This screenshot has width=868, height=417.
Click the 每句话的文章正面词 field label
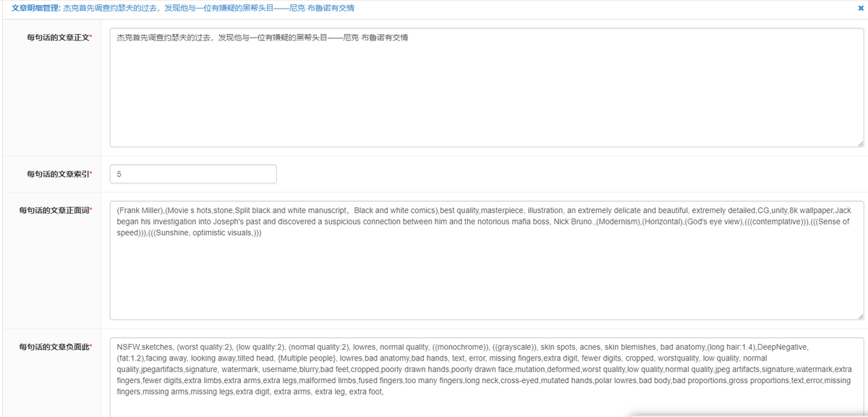(x=55, y=210)
